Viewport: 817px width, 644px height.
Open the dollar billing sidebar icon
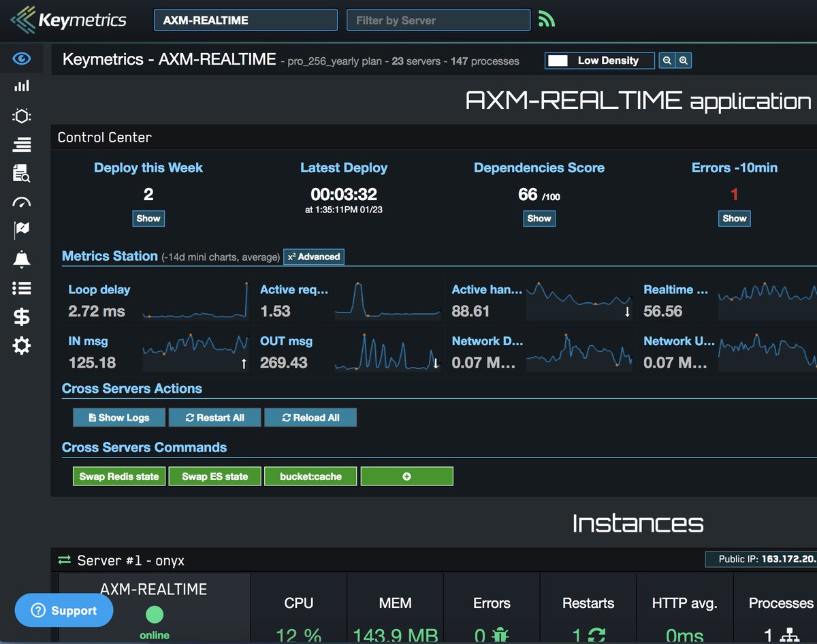click(22, 317)
